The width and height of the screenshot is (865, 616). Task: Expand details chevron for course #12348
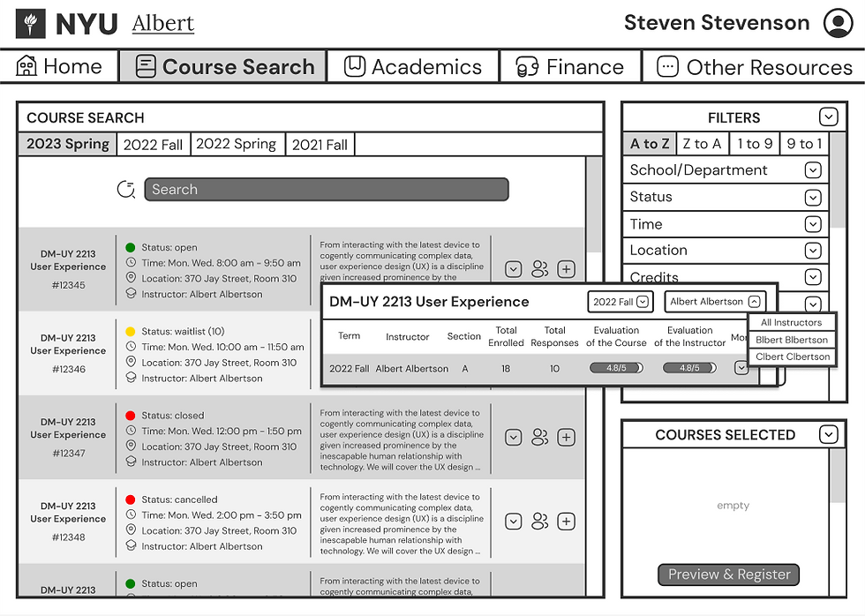click(x=514, y=522)
